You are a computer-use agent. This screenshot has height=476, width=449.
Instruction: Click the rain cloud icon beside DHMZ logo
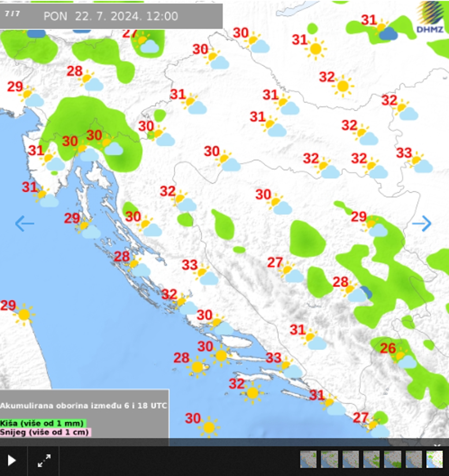point(387,33)
